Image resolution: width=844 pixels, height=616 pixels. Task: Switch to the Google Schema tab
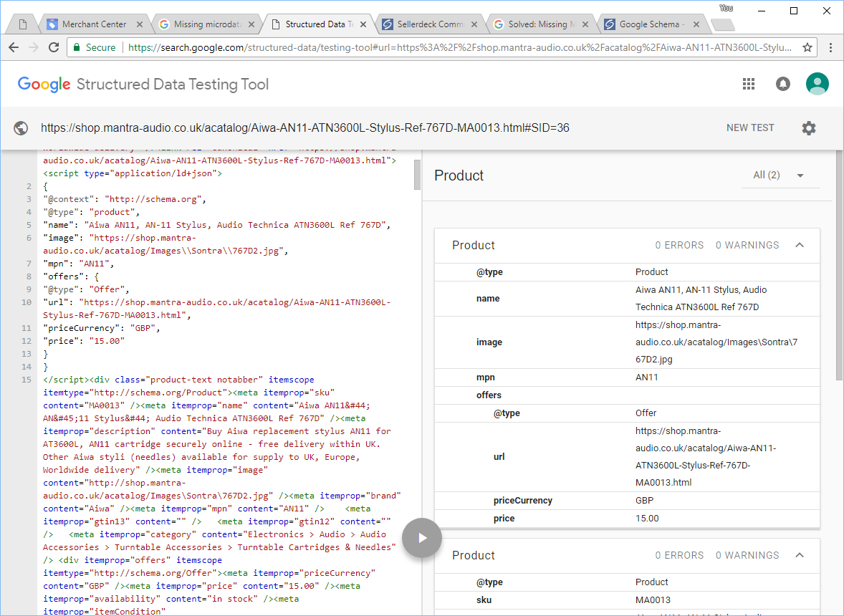(648, 24)
